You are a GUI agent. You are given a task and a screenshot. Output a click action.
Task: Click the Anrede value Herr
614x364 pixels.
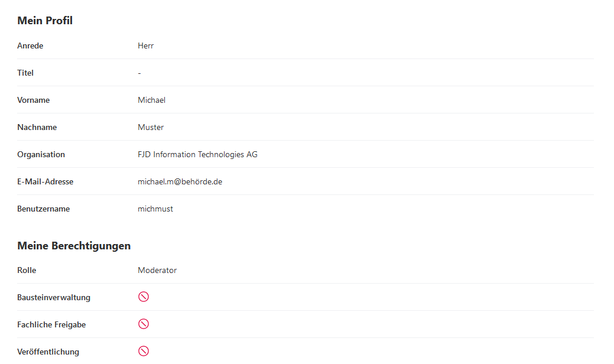click(x=145, y=46)
